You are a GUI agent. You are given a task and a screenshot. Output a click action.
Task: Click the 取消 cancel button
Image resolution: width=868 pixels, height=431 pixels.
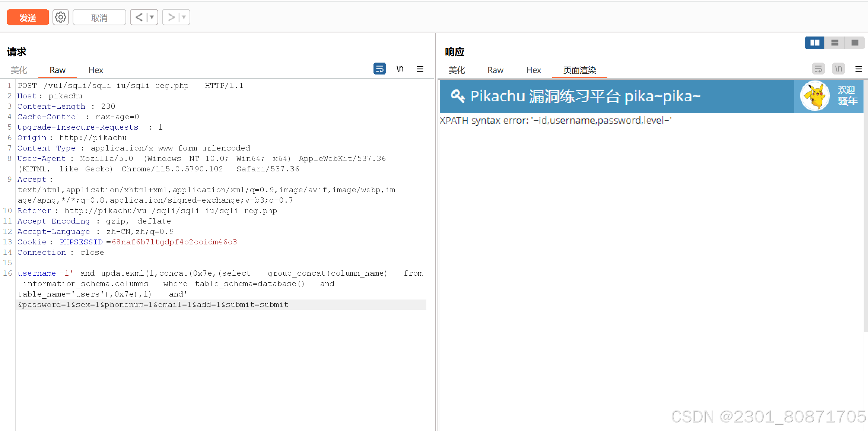99,18
